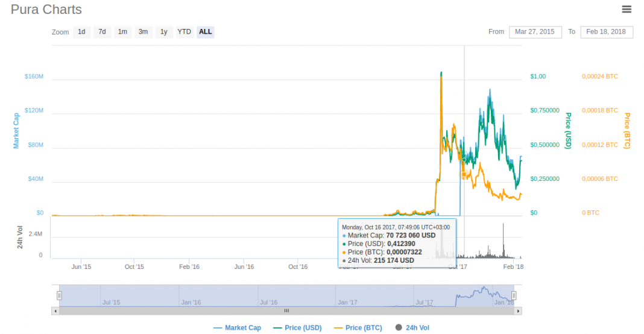Select the YTD zoom range
The image size is (644, 334).
pos(185,31)
